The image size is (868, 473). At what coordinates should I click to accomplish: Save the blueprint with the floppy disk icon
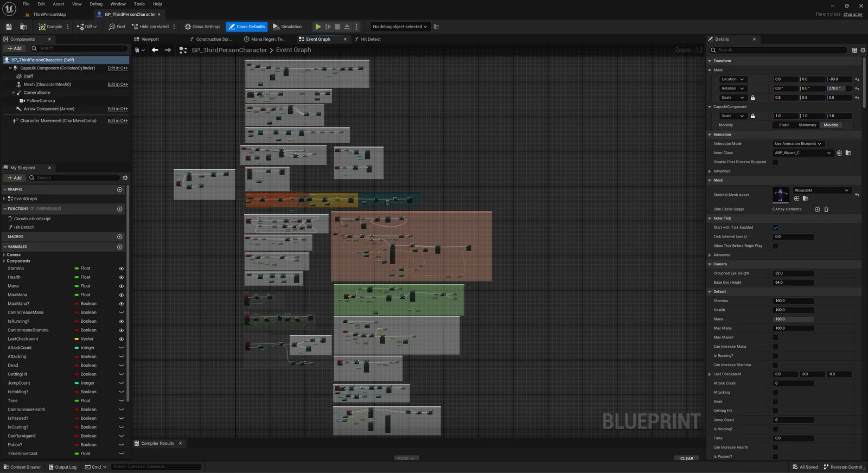[9, 27]
